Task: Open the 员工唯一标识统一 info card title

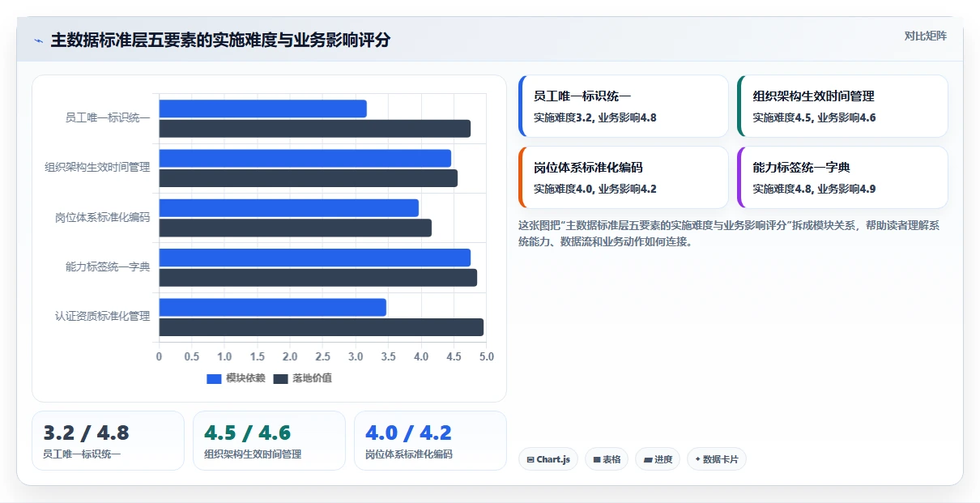Action: (x=582, y=96)
